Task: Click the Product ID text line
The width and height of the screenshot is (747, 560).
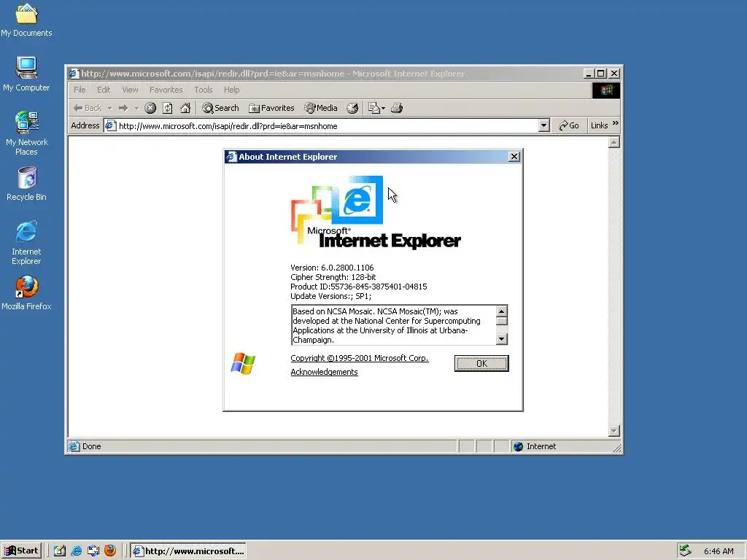Action: [x=359, y=287]
